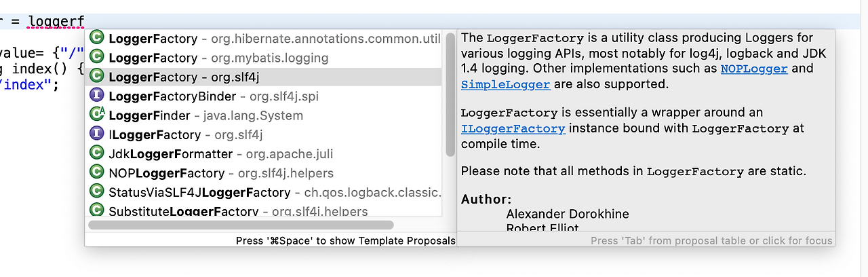Click abstract class icon for LoggerFinder

(97, 115)
